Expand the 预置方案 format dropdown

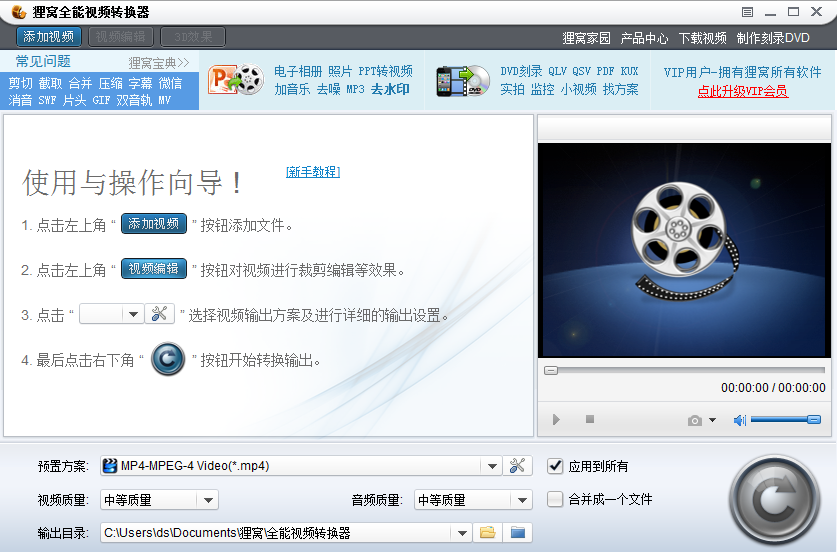coord(490,466)
